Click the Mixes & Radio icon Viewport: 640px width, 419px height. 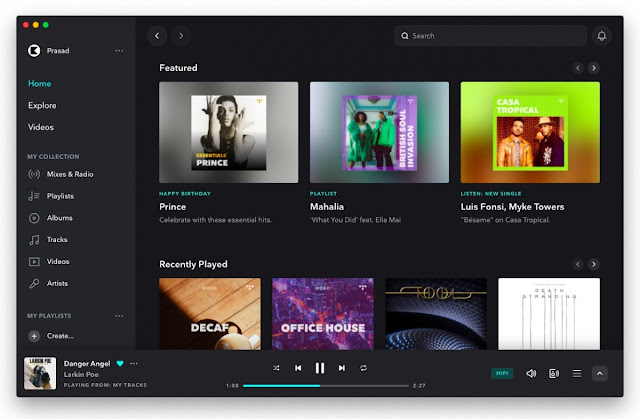point(34,174)
